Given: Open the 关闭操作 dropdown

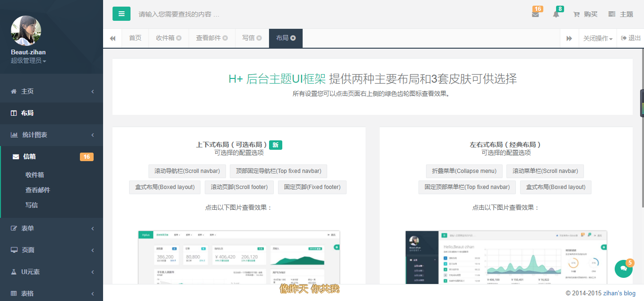Looking at the screenshot, I should coord(598,38).
